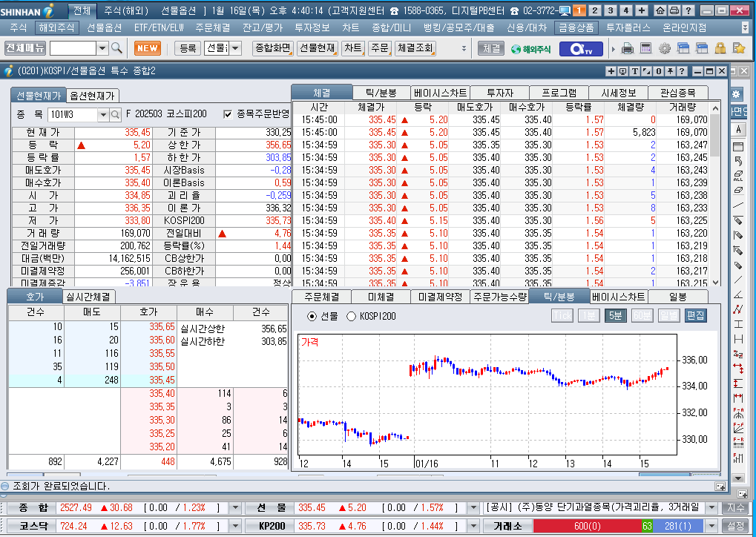Click the magnifier search icon beside menu input

116,48
